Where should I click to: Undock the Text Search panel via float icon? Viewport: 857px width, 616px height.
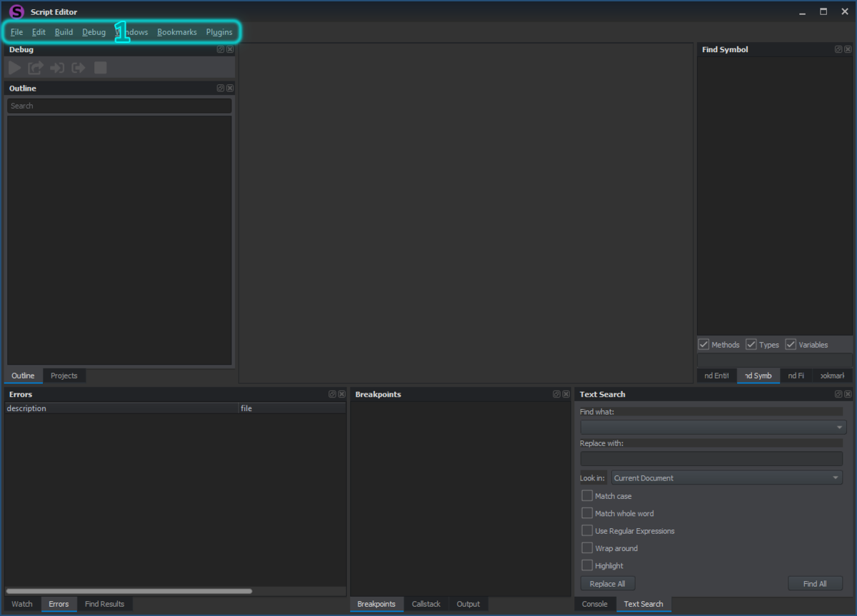[x=838, y=393]
